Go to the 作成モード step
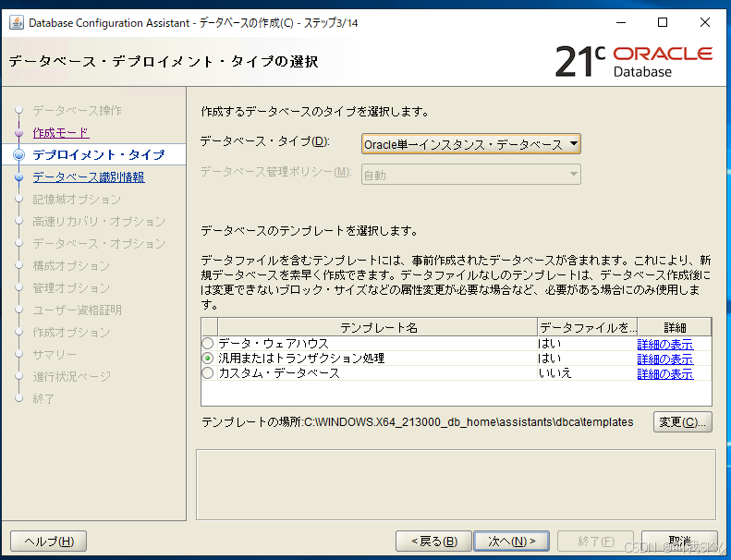Image resolution: width=731 pixels, height=560 pixels. point(61,133)
